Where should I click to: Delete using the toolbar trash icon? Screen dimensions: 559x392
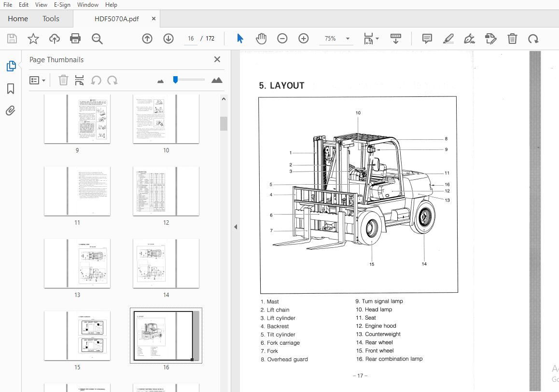512,39
